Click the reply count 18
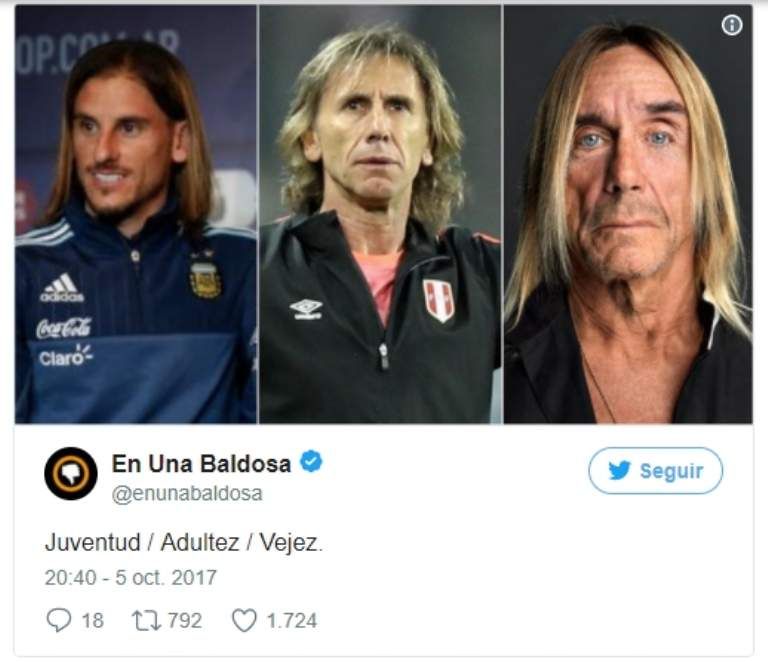This screenshot has width=768, height=662. pos(93,620)
